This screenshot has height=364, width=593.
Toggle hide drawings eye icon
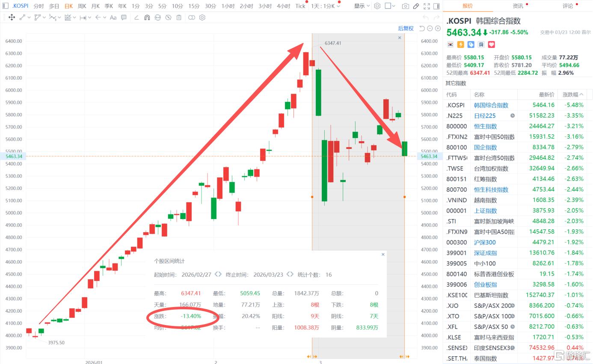[x=168, y=18]
